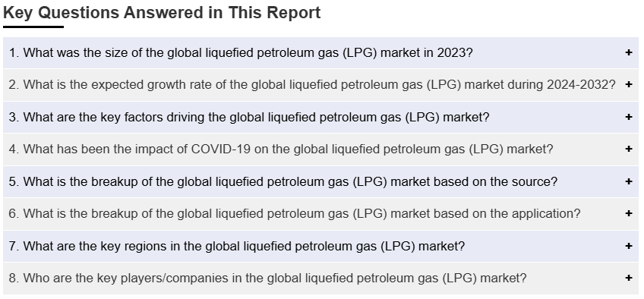Open the impact of COVID-19 question text
Viewport: 644px width, 299px height.
click(281, 149)
